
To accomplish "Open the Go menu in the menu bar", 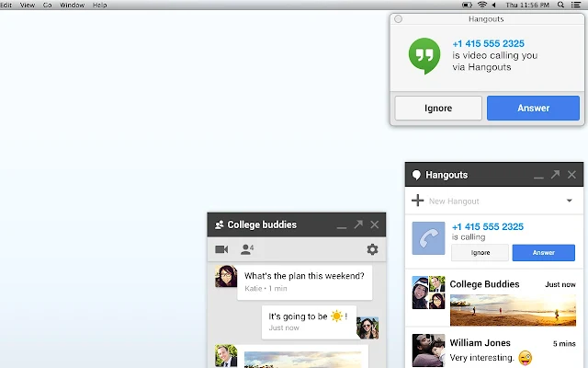I will click(x=47, y=5).
